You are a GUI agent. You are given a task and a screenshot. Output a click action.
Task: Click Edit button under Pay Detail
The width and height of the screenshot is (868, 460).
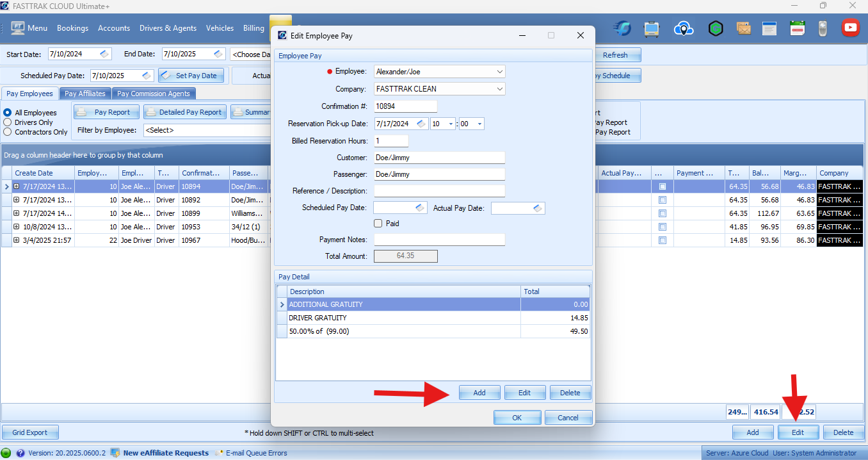click(x=525, y=393)
